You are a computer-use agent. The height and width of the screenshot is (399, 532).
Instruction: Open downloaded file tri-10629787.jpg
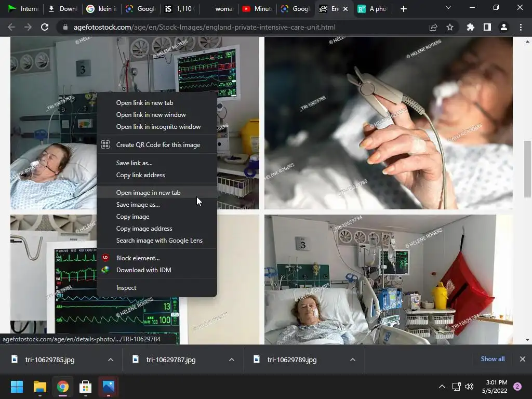coord(171,360)
